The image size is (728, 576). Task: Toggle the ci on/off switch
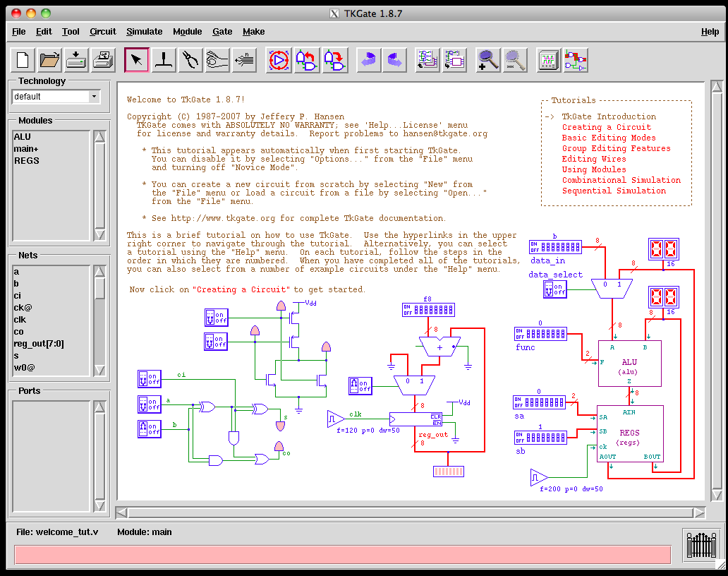tap(150, 379)
